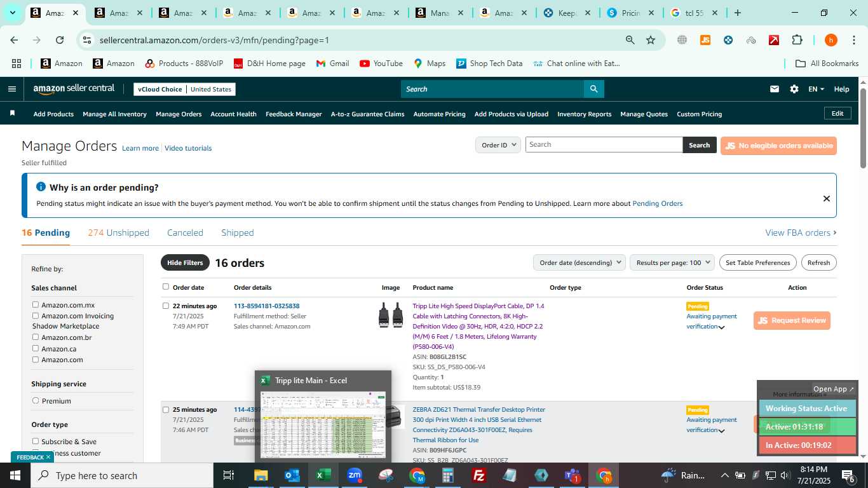Viewport: 868px width, 488px height.
Task: Switch to the Canceled tab
Action: [185, 233]
